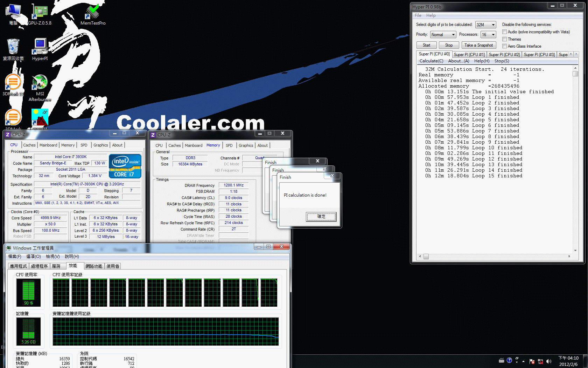Open the network connection tray icon

click(540, 361)
